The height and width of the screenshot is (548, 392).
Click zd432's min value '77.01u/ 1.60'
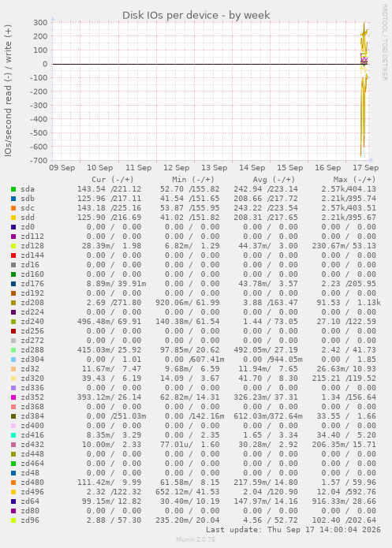[x=190, y=445]
